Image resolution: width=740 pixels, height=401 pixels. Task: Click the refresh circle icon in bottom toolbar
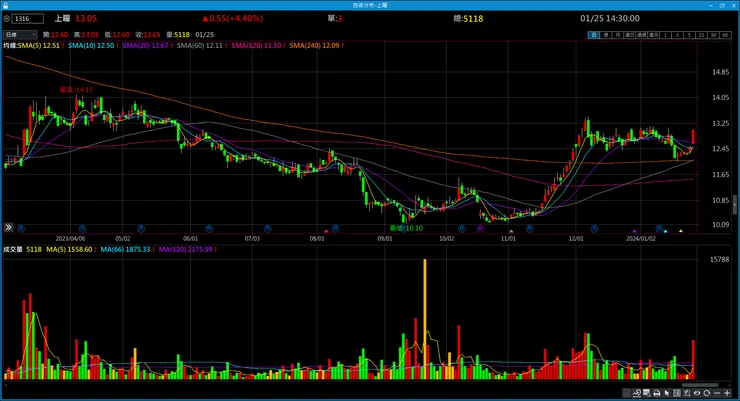[x=706, y=393]
